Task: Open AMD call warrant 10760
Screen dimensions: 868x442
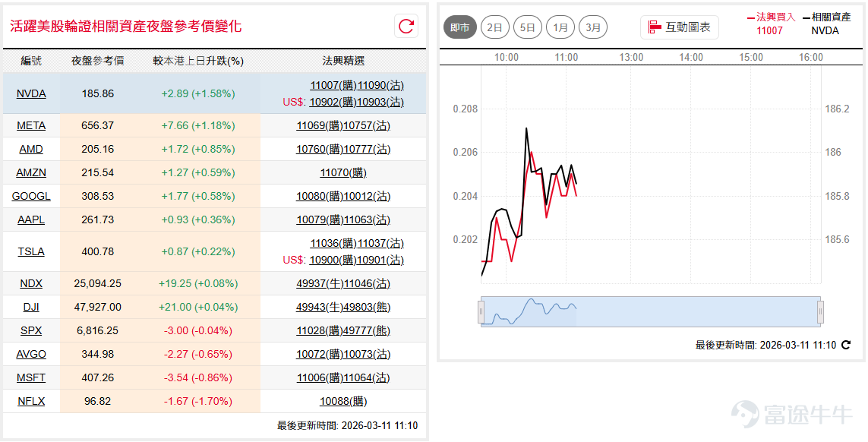Action: pos(320,149)
